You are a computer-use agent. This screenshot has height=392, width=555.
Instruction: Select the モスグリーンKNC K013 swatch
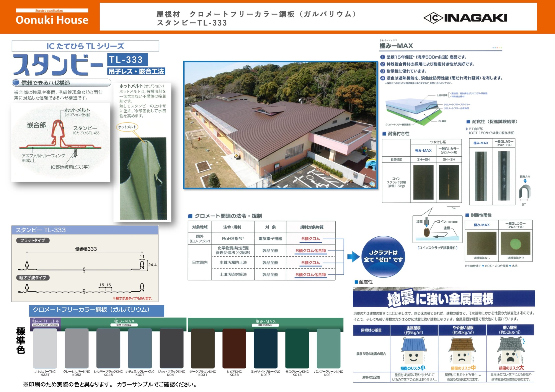[x=297, y=348]
